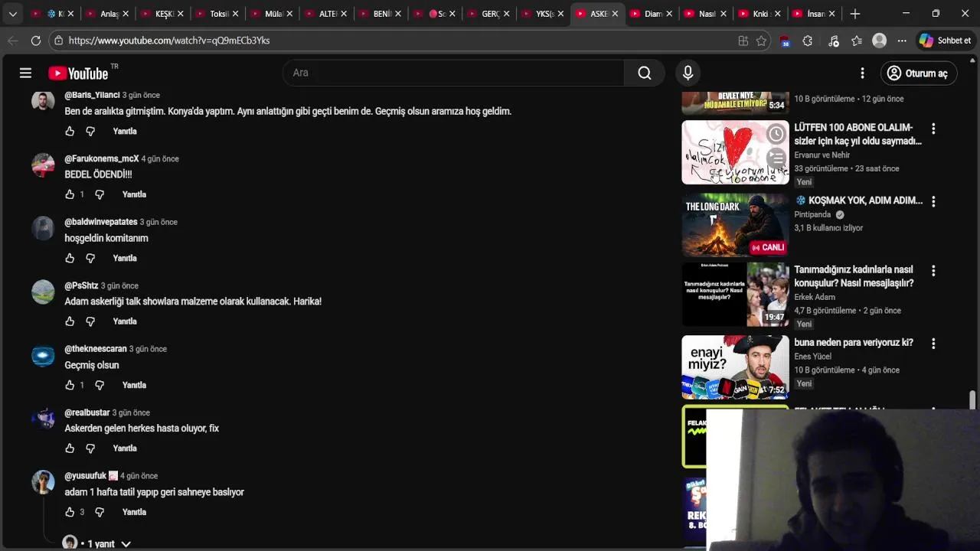This screenshot has height=551, width=980.
Task: Dislike the hoşgeldin komitanım comment
Action: pos(90,258)
